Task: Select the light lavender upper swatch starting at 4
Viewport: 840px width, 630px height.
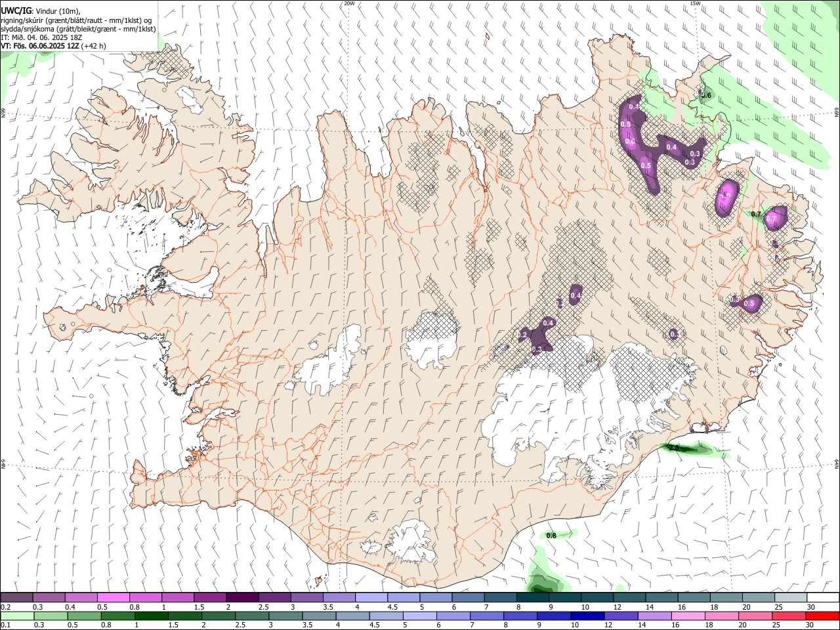Action: click(371, 597)
